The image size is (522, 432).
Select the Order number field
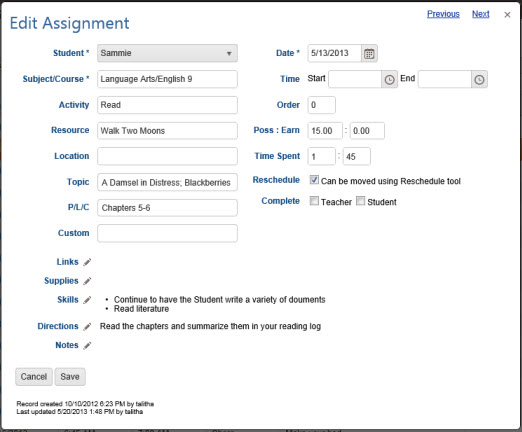322,105
